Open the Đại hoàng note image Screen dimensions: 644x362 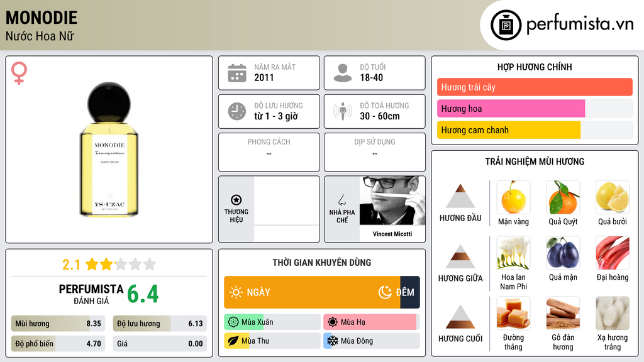coord(613,253)
